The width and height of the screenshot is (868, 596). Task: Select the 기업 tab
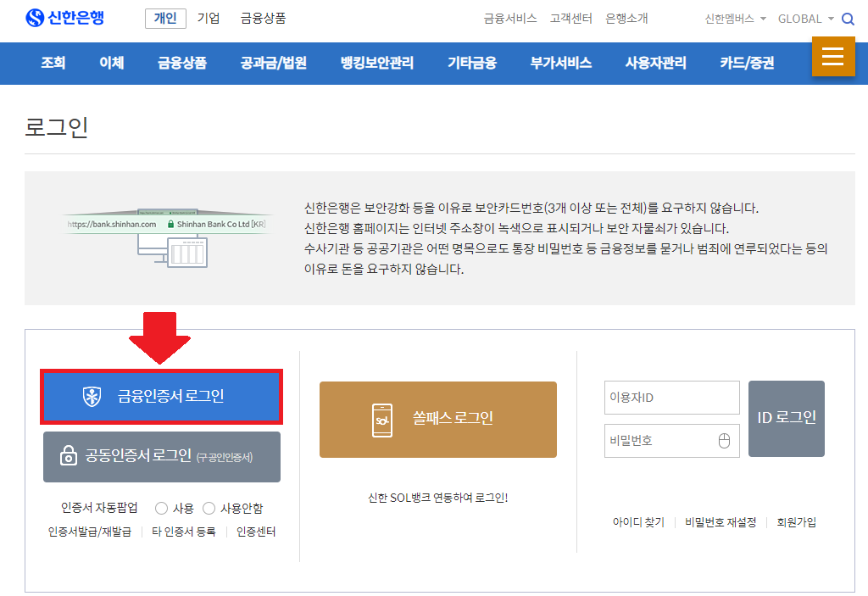click(209, 19)
